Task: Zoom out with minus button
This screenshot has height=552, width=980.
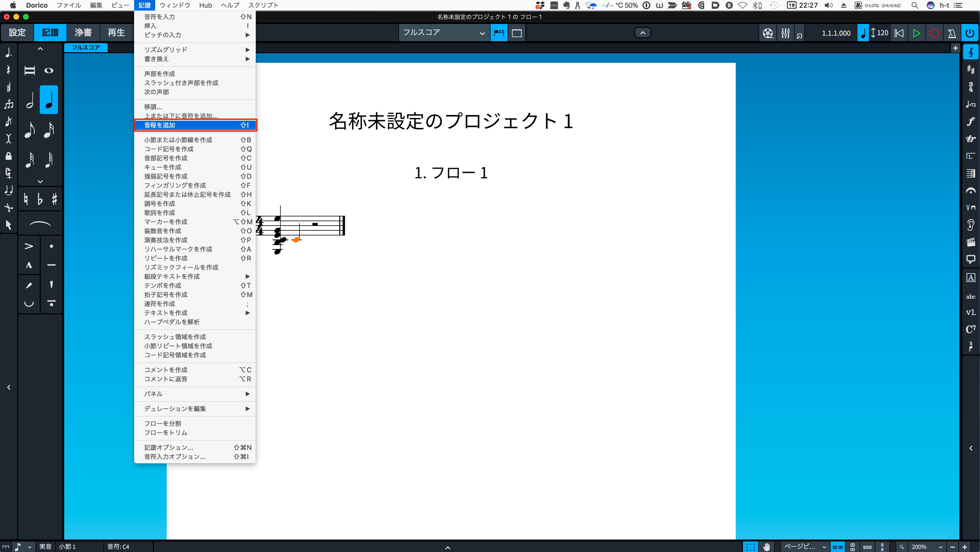Action: [952, 547]
